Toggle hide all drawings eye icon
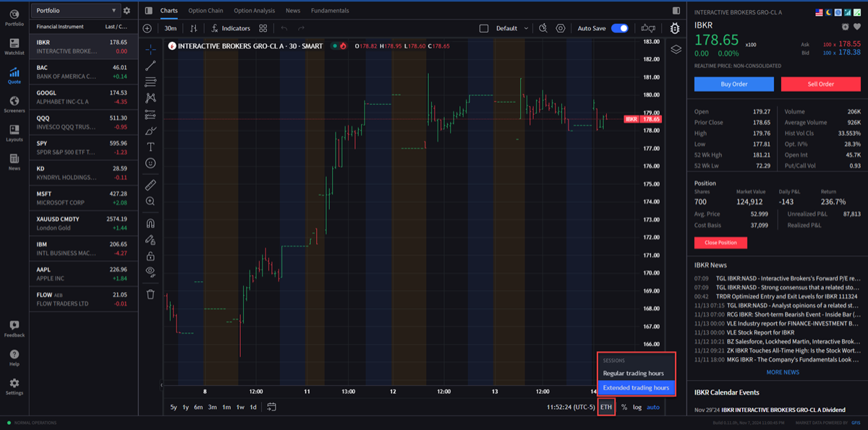868x430 pixels. click(x=150, y=272)
